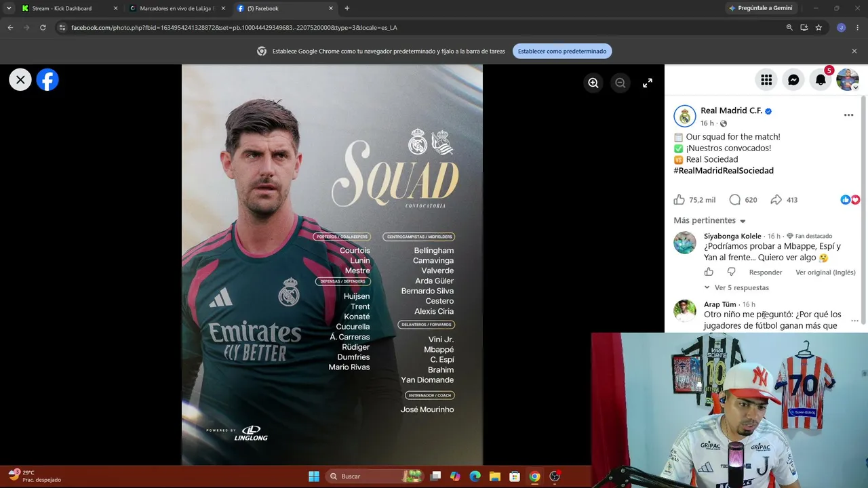Viewport: 868px width, 488px height.
Task: Click the squad list photo
Action: point(332,265)
